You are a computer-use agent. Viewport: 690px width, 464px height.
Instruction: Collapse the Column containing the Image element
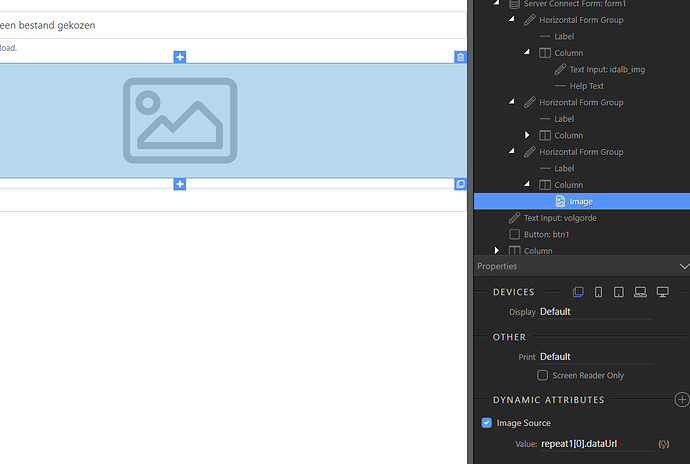click(x=527, y=184)
